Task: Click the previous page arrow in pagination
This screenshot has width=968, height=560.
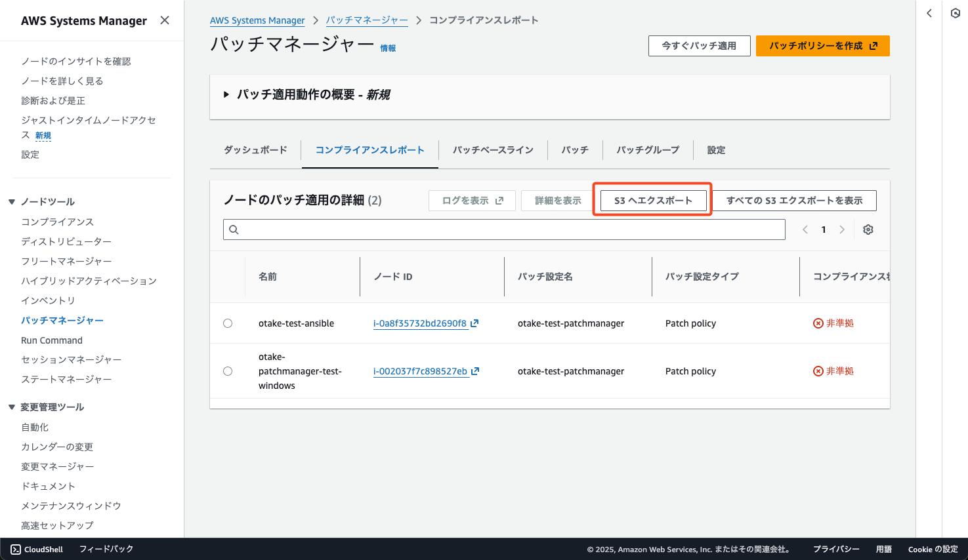Action: pyautogui.click(x=805, y=230)
